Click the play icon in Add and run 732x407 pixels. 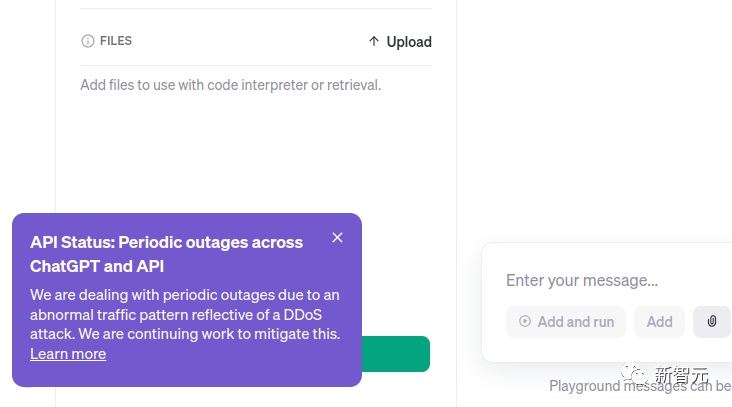coord(525,322)
